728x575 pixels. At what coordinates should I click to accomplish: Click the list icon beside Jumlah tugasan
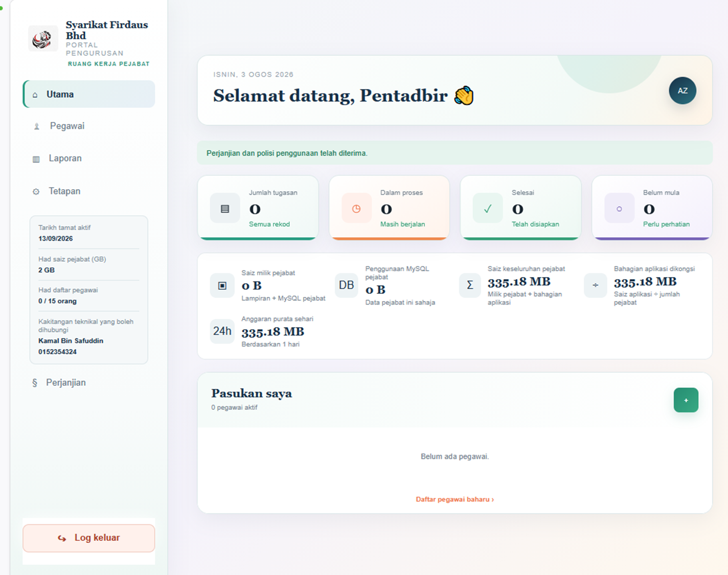pos(225,209)
